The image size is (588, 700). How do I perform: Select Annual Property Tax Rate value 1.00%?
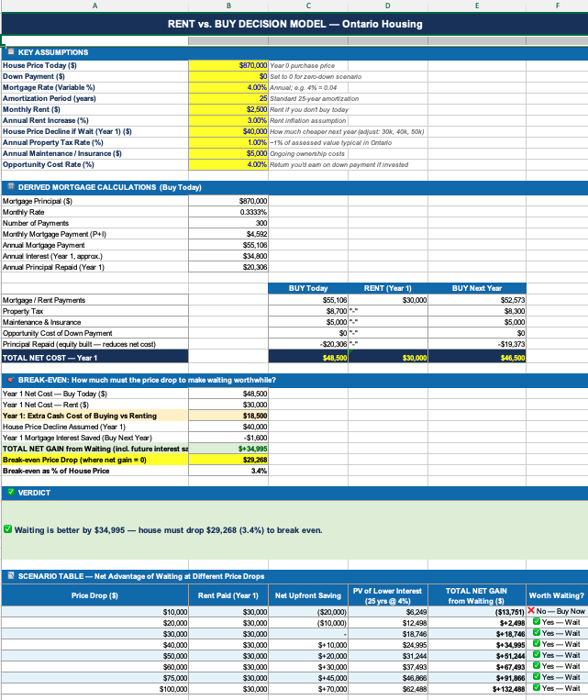228,142
